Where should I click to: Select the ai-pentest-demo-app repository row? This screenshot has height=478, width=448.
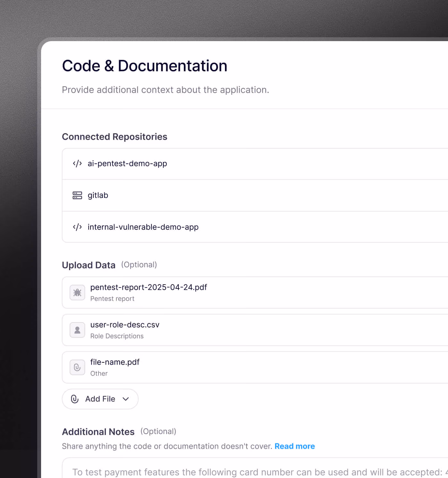255,164
